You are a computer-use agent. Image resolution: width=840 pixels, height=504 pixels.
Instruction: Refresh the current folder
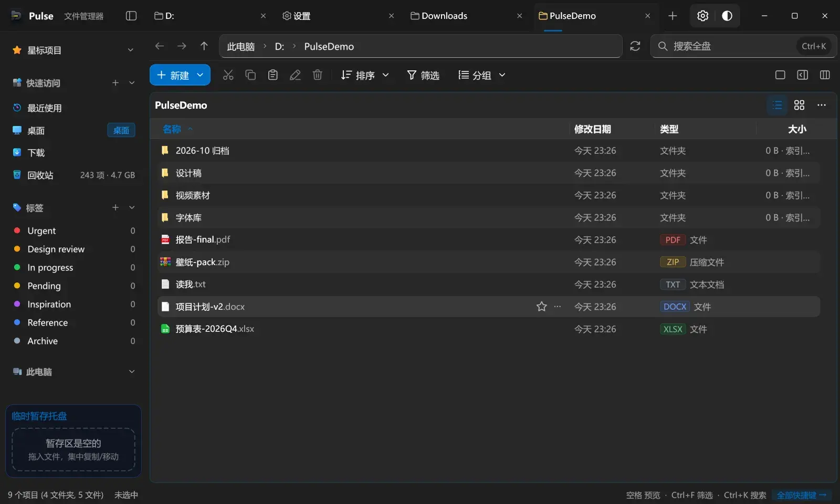click(x=635, y=46)
